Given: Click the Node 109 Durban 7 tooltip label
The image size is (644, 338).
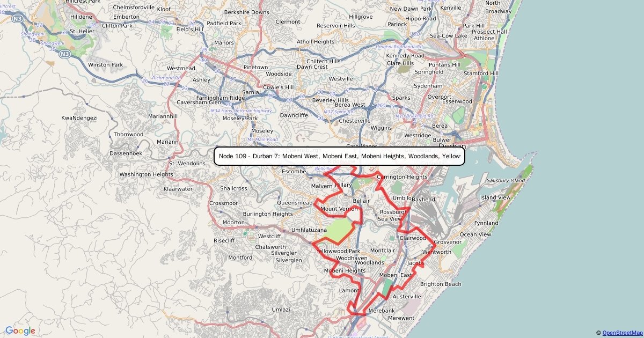Looking at the screenshot, I should coord(339,156).
